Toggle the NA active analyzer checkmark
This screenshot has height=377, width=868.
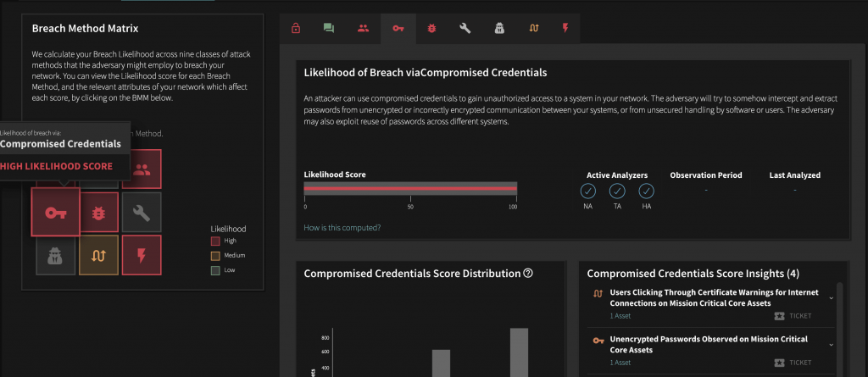pyautogui.click(x=588, y=191)
